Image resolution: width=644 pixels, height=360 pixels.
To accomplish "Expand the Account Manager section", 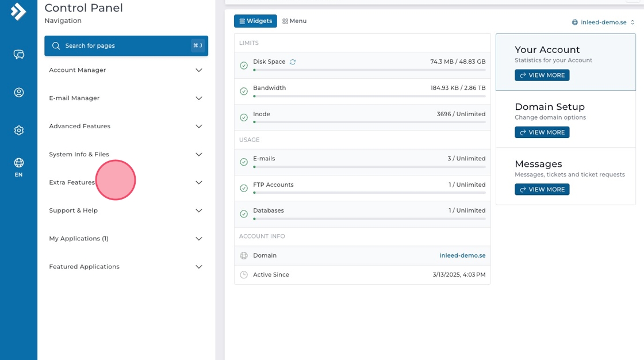I will pos(126,70).
